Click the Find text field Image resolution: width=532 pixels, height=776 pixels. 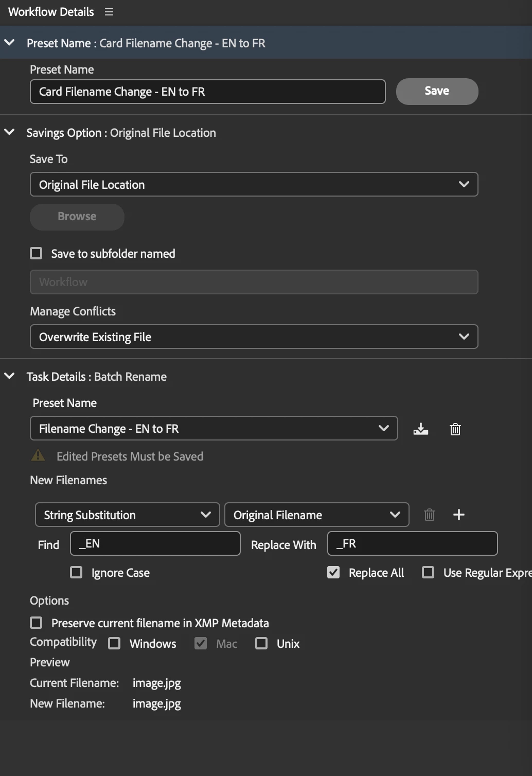(155, 543)
